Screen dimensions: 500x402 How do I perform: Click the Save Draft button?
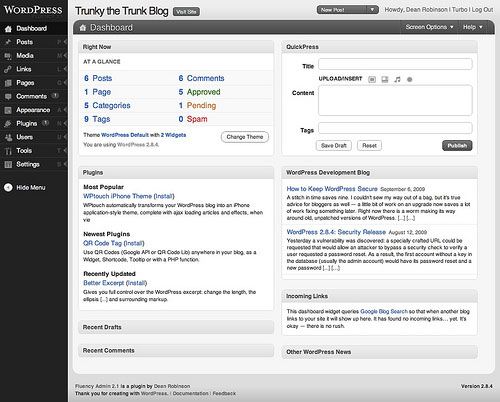click(x=334, y=146)
